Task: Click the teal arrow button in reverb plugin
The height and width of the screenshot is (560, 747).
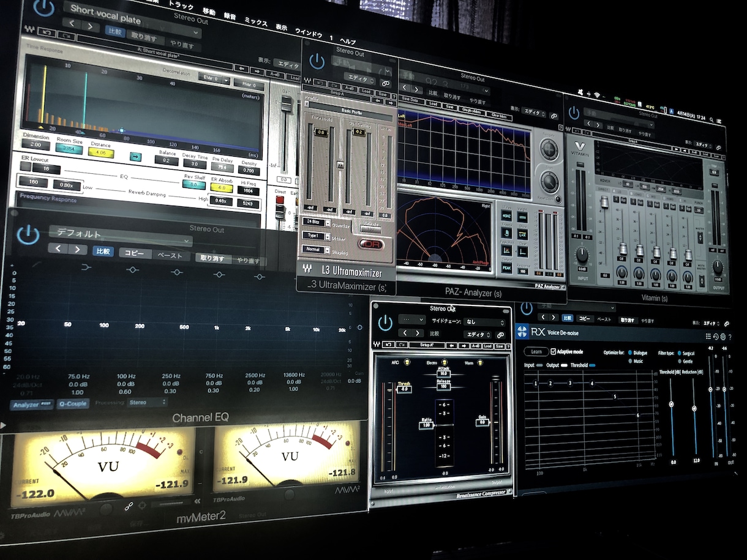Action: pyautogui.click(x=135, y=157)
